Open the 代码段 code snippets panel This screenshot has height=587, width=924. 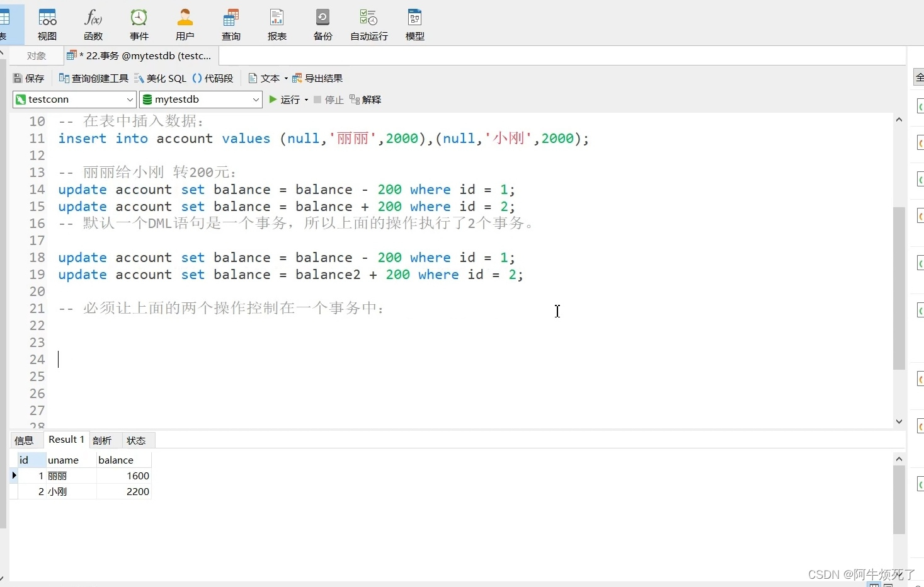click(213, 78)
